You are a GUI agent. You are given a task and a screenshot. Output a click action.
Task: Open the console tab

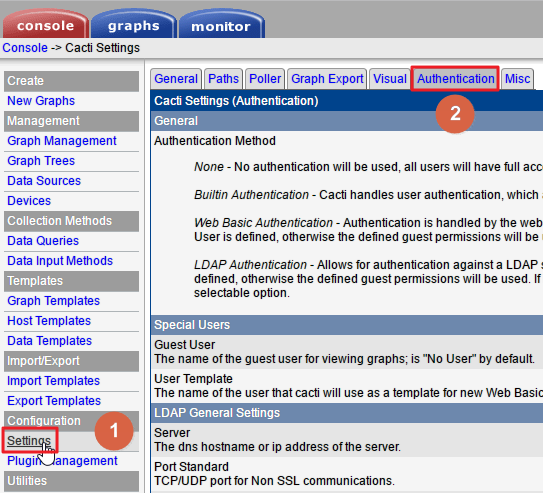(x=45, y=25)
